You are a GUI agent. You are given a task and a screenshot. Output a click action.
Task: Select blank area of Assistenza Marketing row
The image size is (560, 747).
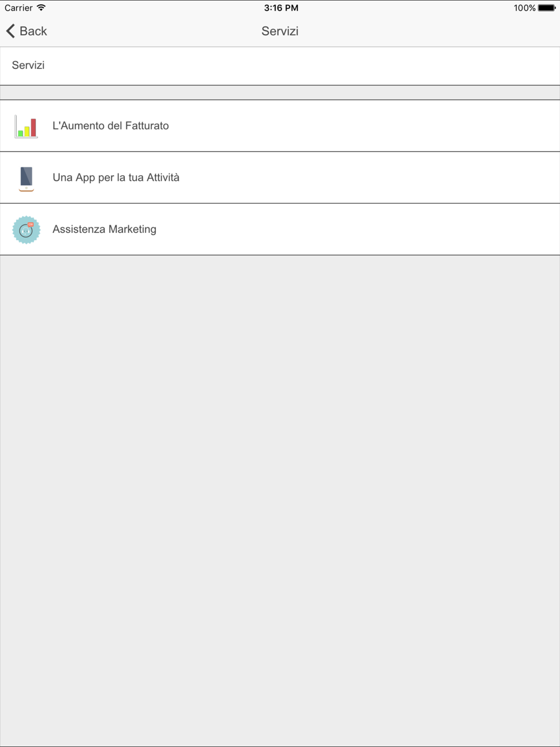[358, 230]
